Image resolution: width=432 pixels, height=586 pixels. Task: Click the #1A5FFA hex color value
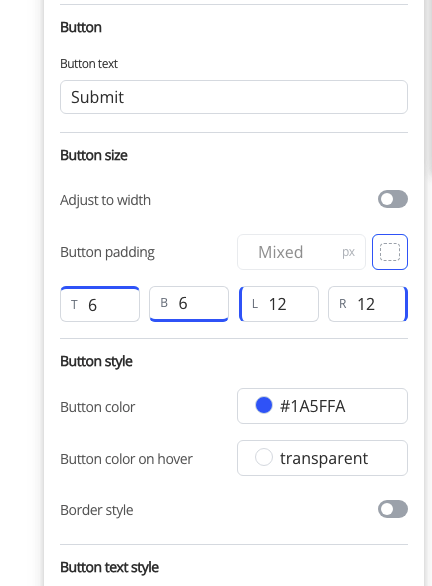[312, 406]
